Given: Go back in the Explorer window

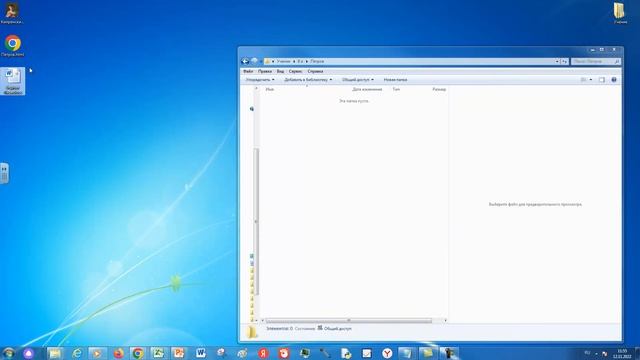Looking at the screenshot, I should [x=245, y=61].
